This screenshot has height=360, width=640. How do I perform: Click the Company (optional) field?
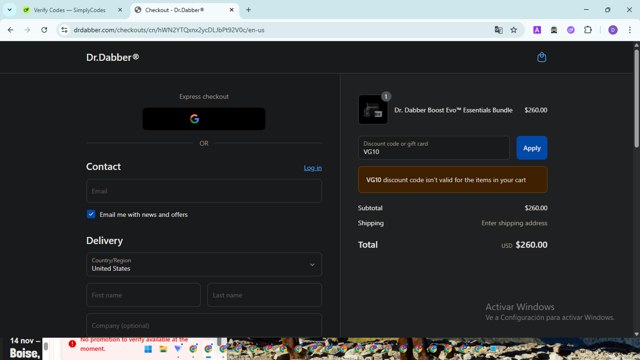click(204, 325)
